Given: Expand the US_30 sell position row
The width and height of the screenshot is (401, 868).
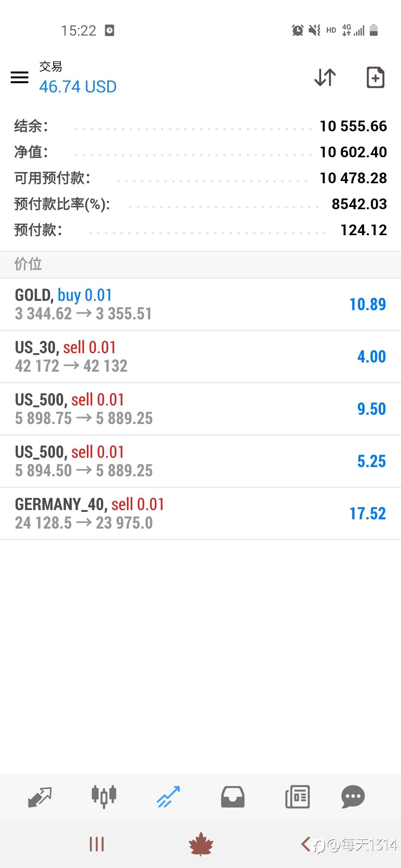Looking at the screenshot, I should [x=200, y=356].
